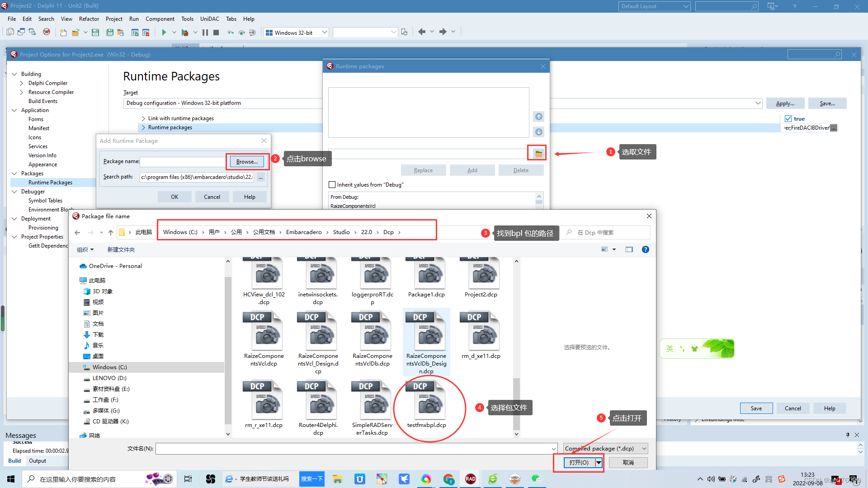The image size is (868, 488).
Task: Toggle Inherit values from Debug checkbox
Action: 332,184
